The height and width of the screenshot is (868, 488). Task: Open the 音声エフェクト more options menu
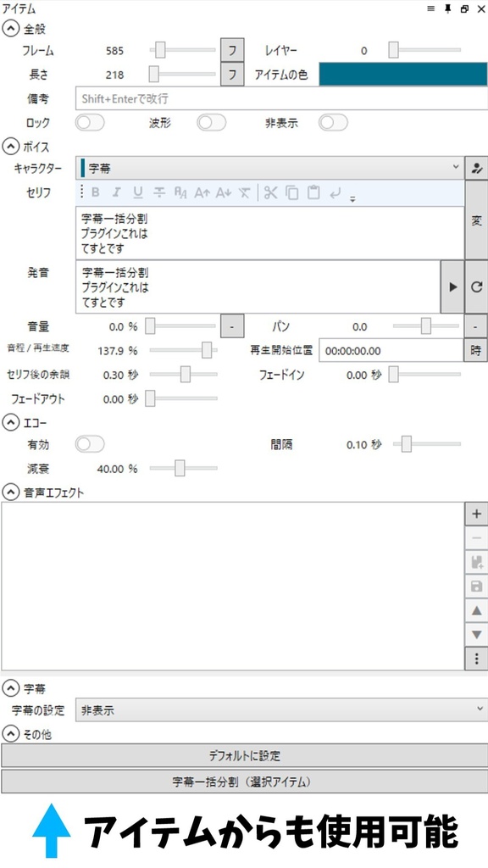click(476, 658)
